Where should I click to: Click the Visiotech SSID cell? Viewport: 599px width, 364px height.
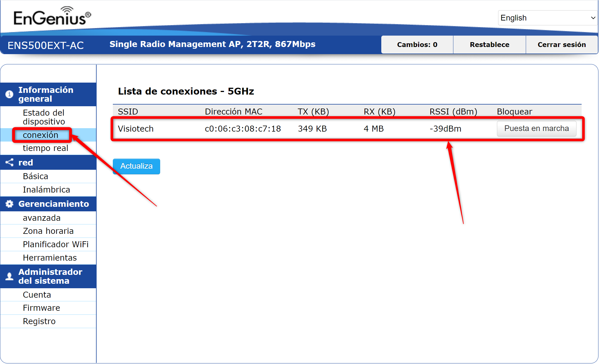point(136,129)
